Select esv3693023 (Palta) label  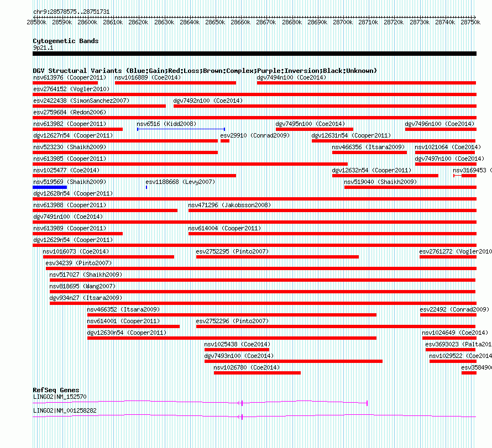[x=458, y=344]
